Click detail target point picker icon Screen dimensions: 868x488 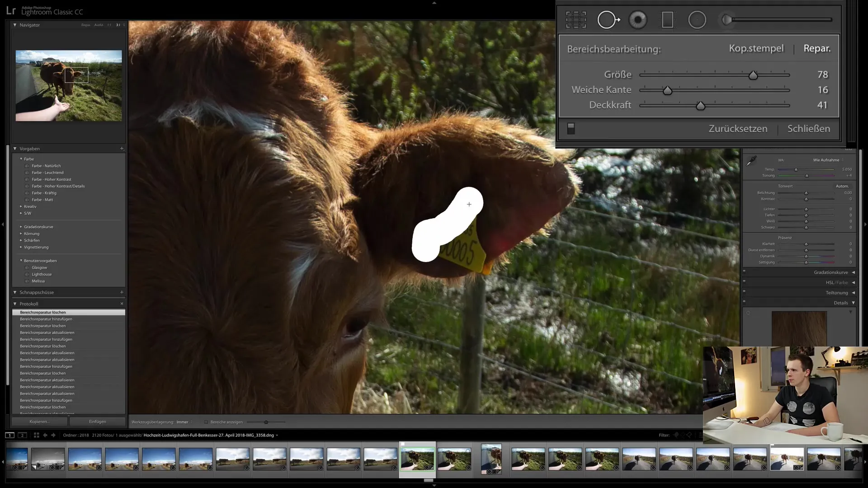pos(748,313)
